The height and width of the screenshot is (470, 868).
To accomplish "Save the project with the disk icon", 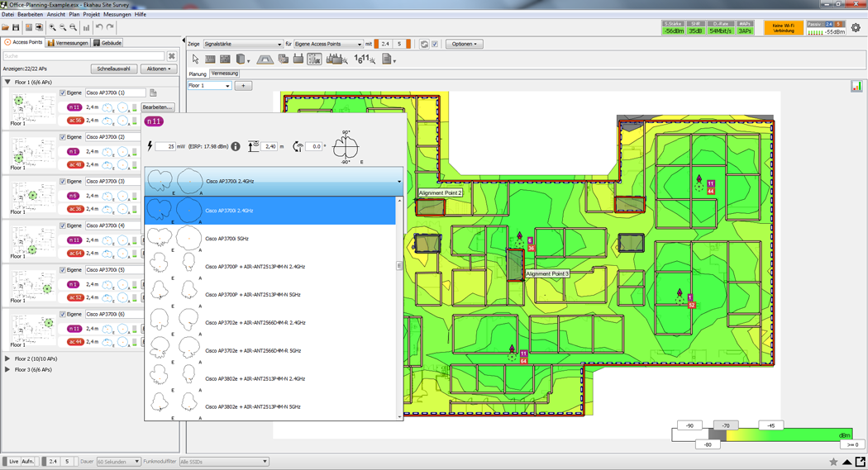I will tap(16, 27).
